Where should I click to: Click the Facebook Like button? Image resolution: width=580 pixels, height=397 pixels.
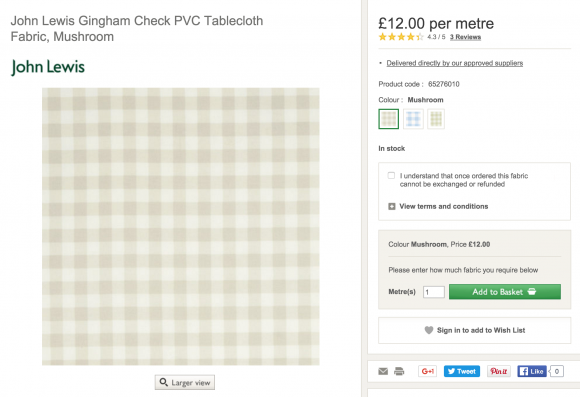coord(532,371)
